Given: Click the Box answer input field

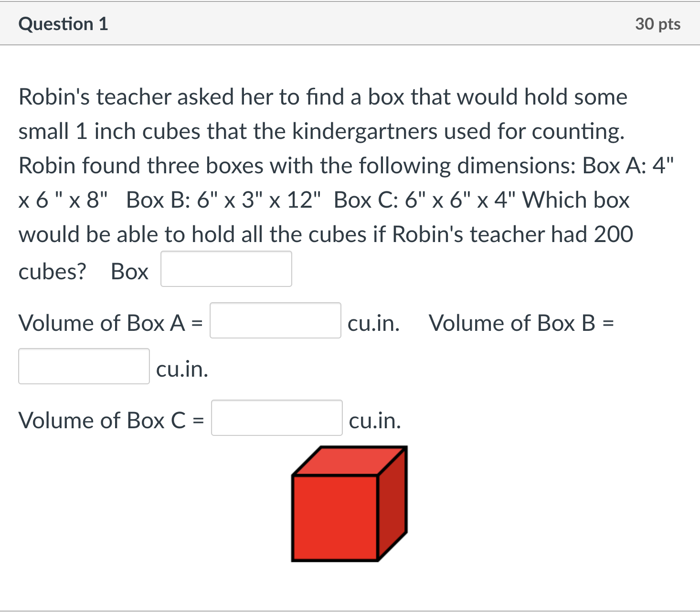Looking at the screenshot, I should click(x=226, y=269).
